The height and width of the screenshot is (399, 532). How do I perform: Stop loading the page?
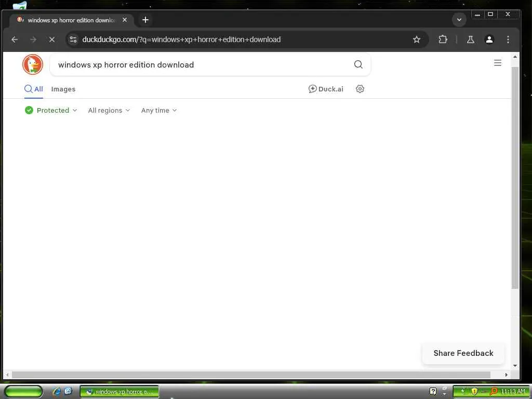[x=52, y=39]
